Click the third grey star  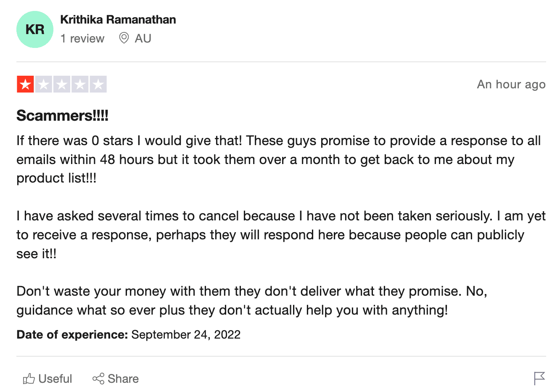(x=62, y=84)
